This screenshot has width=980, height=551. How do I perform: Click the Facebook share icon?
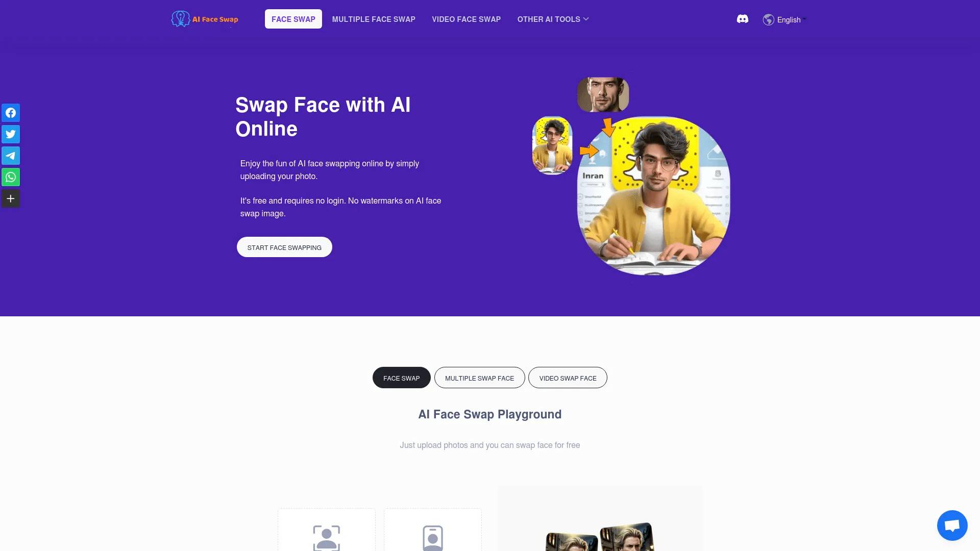coord(10,112)
